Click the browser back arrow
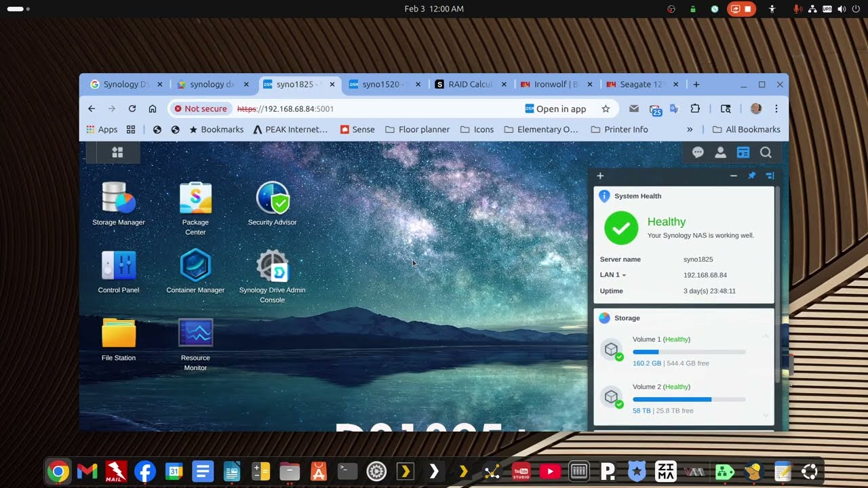Image resolution: width=868 pixels, height=488 pixels. pos(92,108)
